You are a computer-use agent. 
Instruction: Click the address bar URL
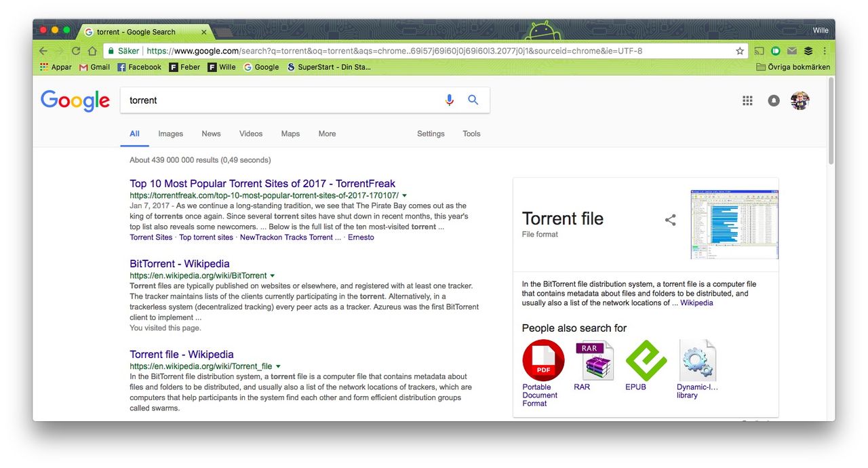[x=394, y=51]
